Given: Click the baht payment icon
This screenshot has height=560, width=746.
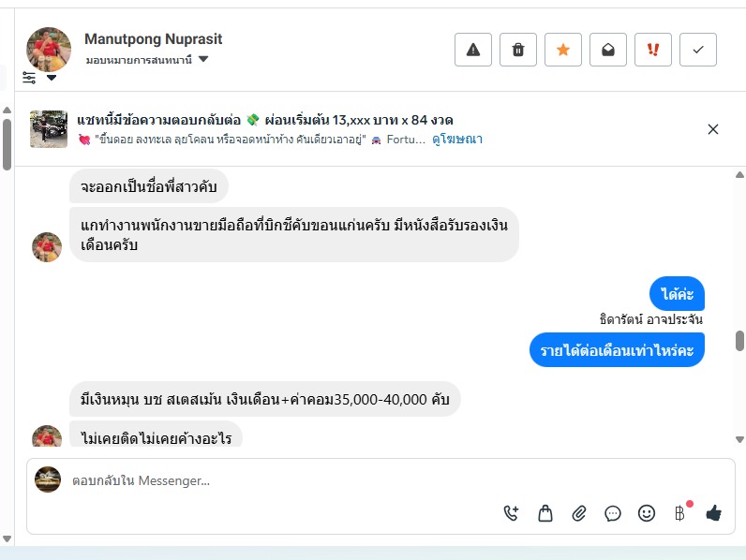Looking at the screenshot, I should (680, 512).
